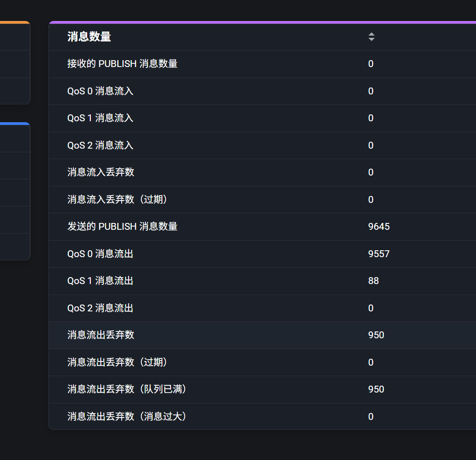476x460 pixels.
Task: Select the QoS 2 消息流出 row label
Action: point(100,308)
